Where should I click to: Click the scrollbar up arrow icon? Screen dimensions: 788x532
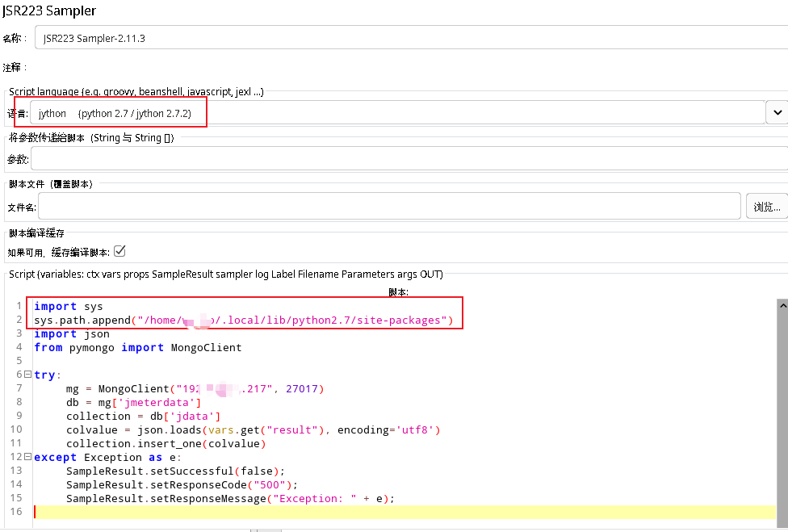coord(782,305)
